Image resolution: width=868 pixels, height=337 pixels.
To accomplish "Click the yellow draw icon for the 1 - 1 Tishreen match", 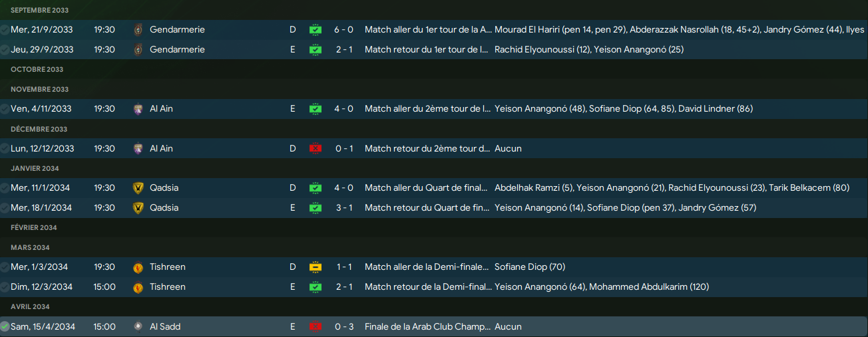I will pyautogui.click(x=316, y=267).
